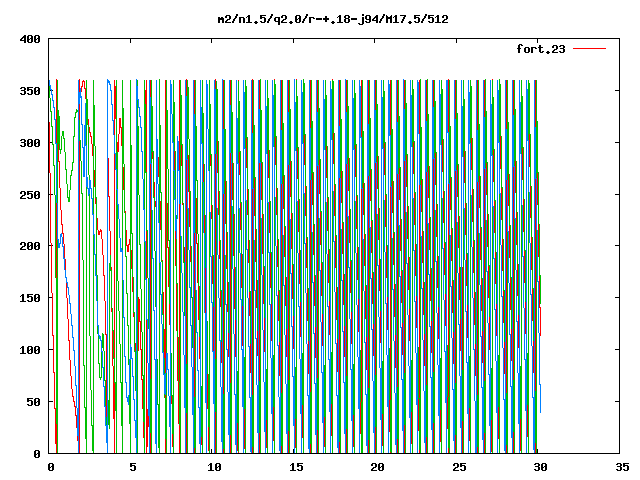Image resolution: width=640 pixels, height=480 pixels.
Task: Click y-axis label 350
Action: [30, 91]
